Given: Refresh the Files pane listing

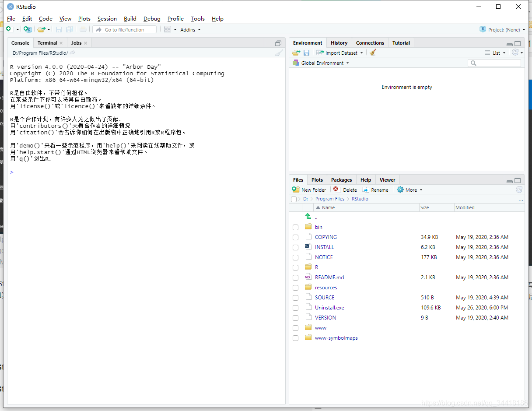Looking at the screenshot, I should [x=519, y=190].
